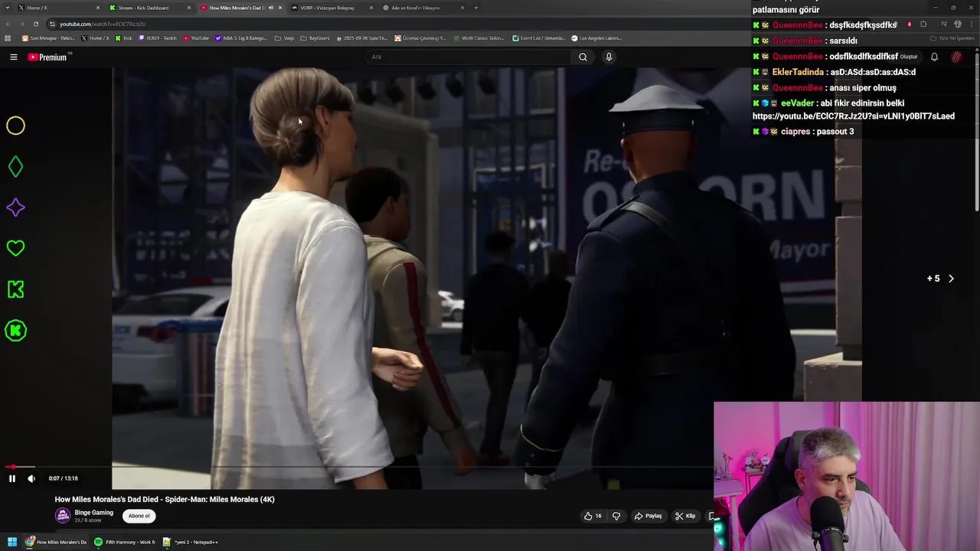980x551 pixels.
Task: Click the green heart overlay icon
Action: click(15, 248)
